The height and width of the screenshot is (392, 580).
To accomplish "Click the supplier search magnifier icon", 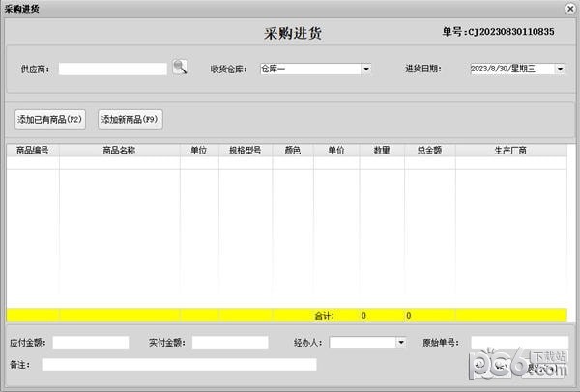I will pyautogui.click(x=180, y=68).
